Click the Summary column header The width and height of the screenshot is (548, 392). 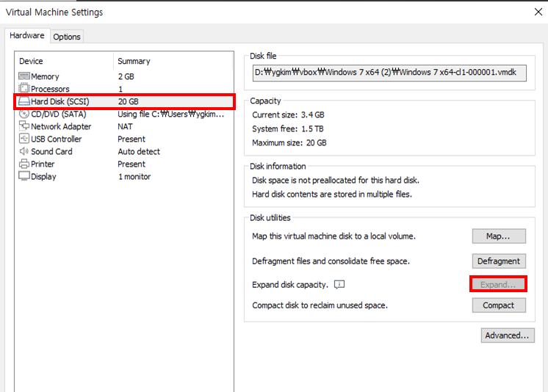[x=134, y=61]
